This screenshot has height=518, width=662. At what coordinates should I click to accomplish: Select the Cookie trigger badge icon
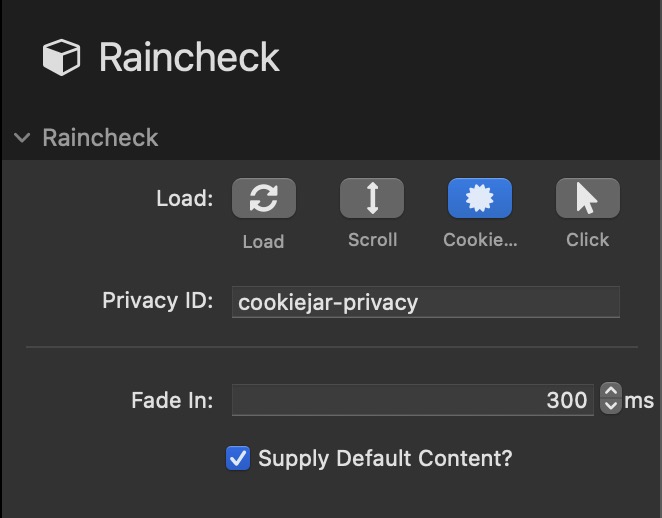(x=480, y=198)
